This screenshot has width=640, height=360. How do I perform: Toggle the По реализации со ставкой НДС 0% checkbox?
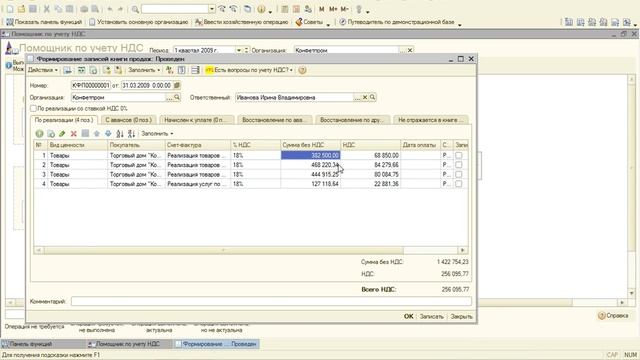coord(33,109)
